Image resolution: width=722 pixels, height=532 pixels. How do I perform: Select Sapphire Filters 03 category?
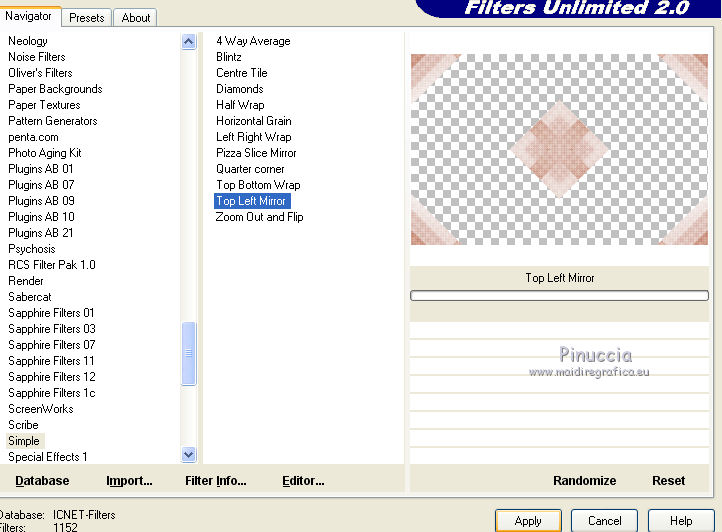(52, 329)
